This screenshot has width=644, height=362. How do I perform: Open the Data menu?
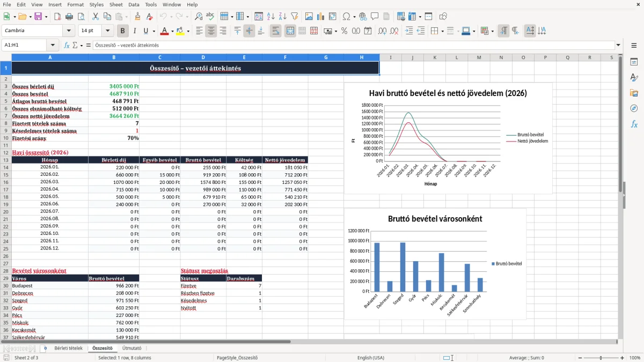click(134, 4)
